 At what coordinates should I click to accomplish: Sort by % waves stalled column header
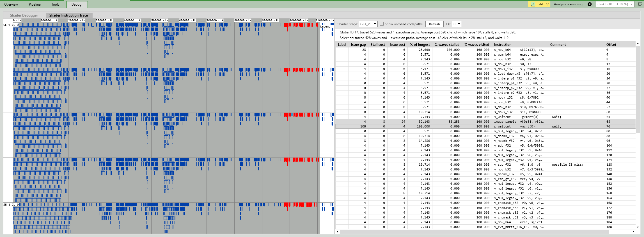tap(447, 45)
